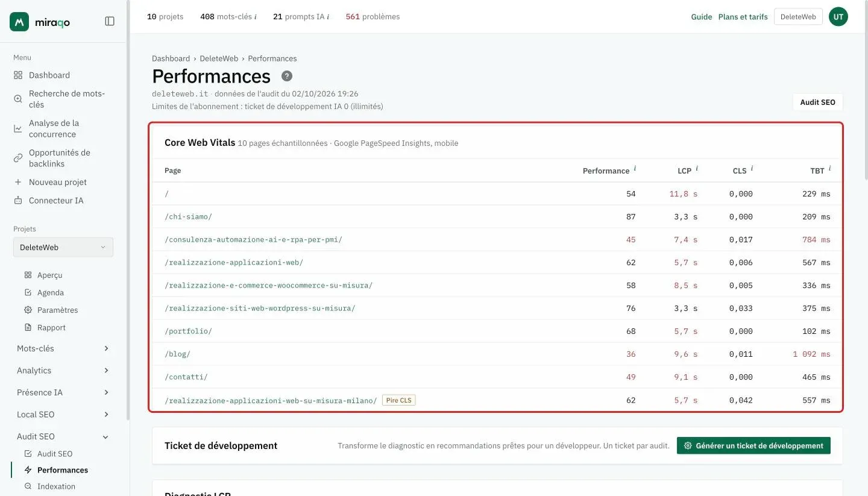Open the /portfolio/ page link
Viewport: 868px width, 496px height.
tap(188, 331)
